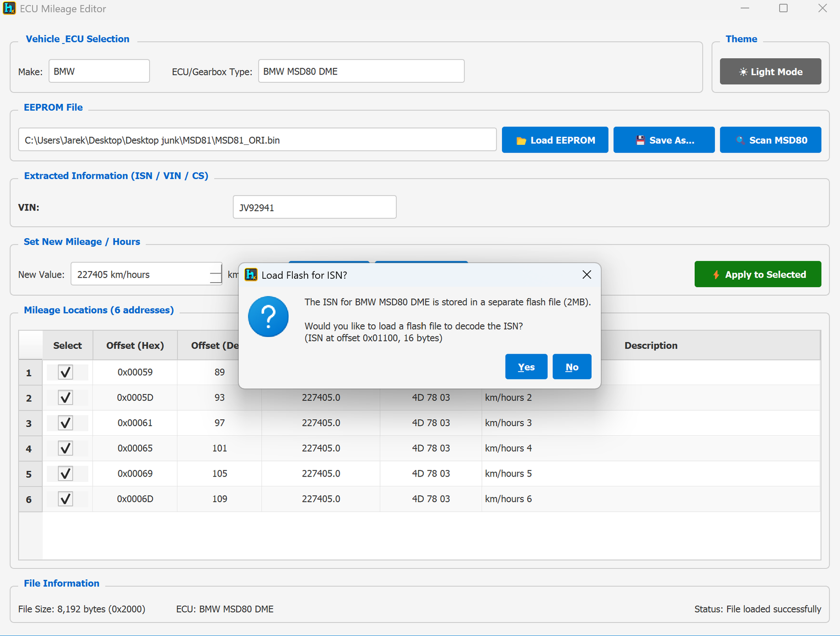
Task: Click the Make field showing BMW
Action: [99, 71]
